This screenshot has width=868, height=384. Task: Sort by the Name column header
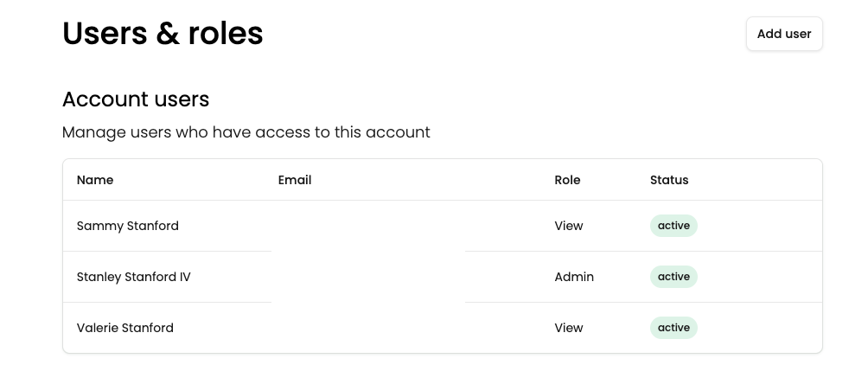95,180
